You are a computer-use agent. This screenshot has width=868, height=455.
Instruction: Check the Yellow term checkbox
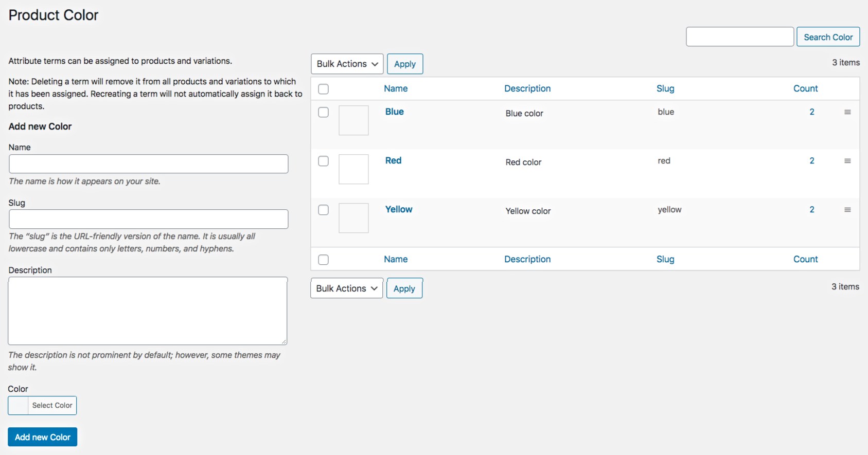pos(323,210)
